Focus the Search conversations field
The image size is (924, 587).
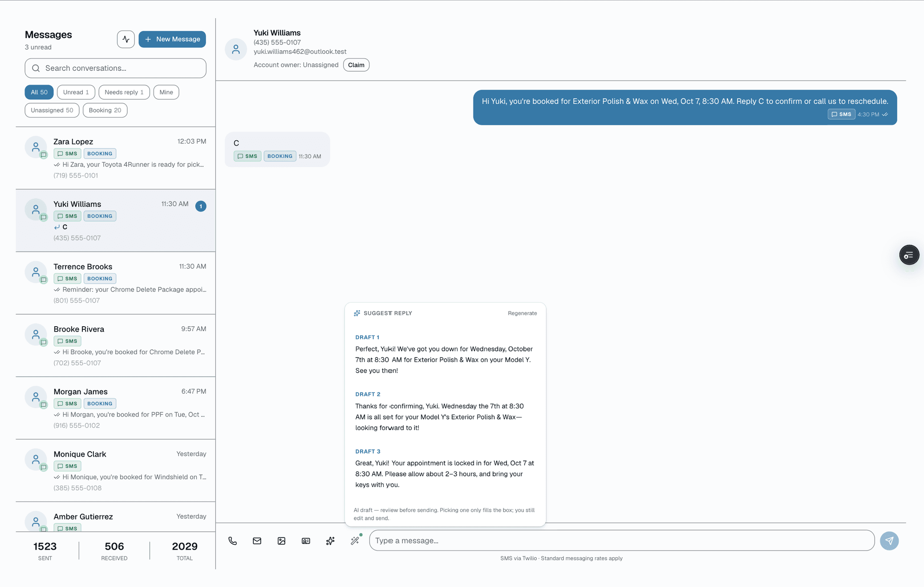tap(116, 68)
